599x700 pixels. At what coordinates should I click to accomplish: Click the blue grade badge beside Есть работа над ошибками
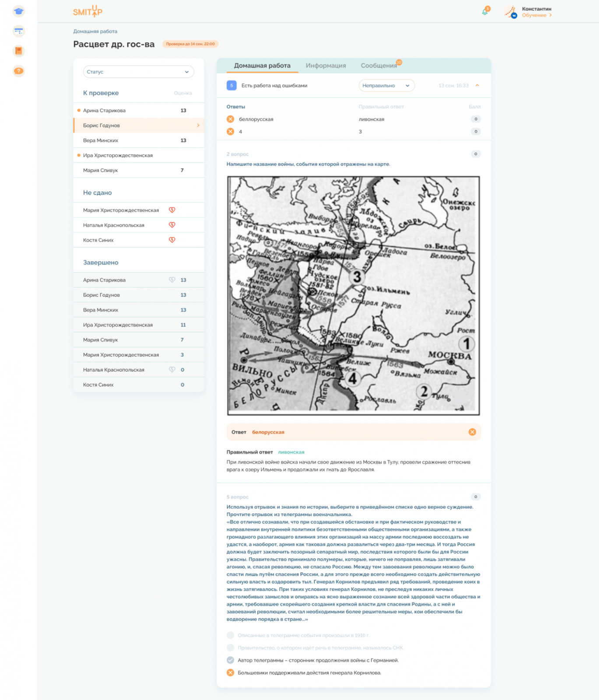(x=231, y=85)
